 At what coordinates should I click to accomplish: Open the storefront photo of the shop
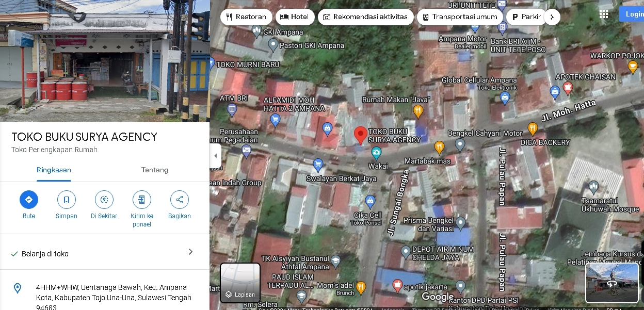click(x=105, y=61)
